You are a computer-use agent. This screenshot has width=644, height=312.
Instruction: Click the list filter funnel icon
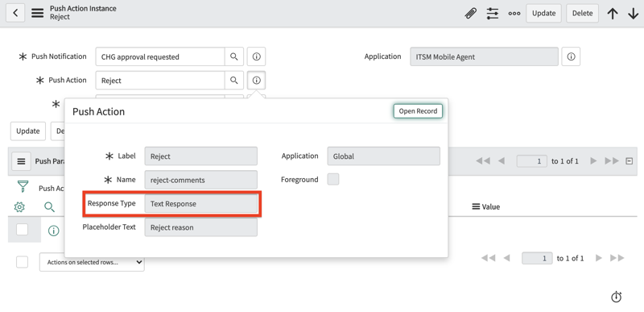tap(23, 186)
